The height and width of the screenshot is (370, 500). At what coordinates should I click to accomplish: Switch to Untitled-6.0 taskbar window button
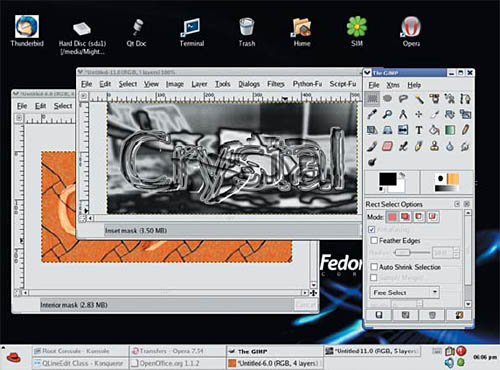(x=274, y=363)
